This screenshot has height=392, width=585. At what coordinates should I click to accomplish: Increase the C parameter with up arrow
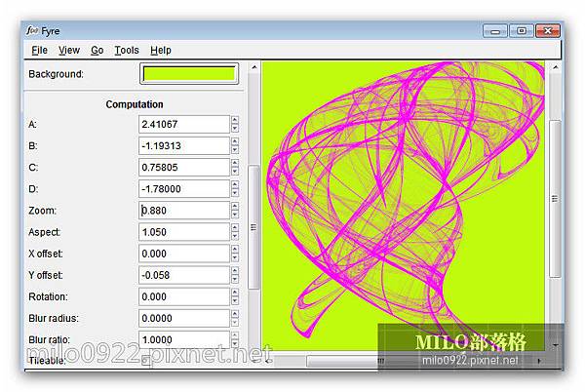click(x=235, y=164)
